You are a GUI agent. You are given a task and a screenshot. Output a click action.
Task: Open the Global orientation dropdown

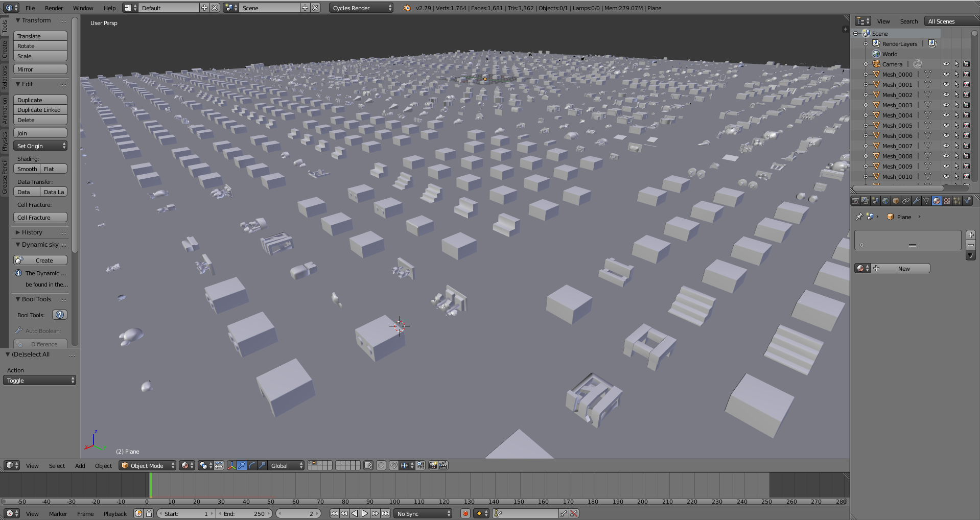point(286,465)
